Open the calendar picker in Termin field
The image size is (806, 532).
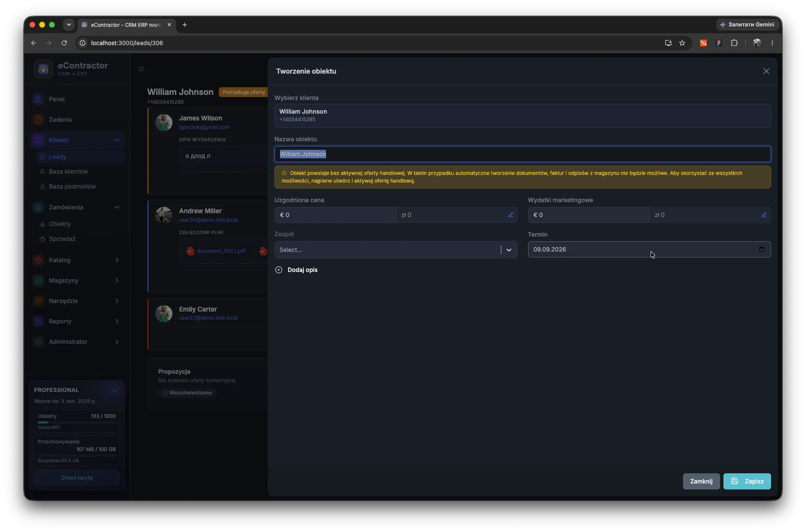click(x=761, y=249)
